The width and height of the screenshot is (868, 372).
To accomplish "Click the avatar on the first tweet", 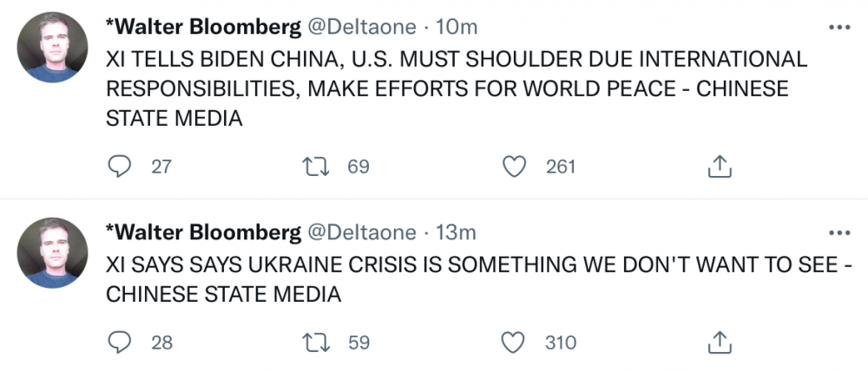I will [x=54, y=49].
